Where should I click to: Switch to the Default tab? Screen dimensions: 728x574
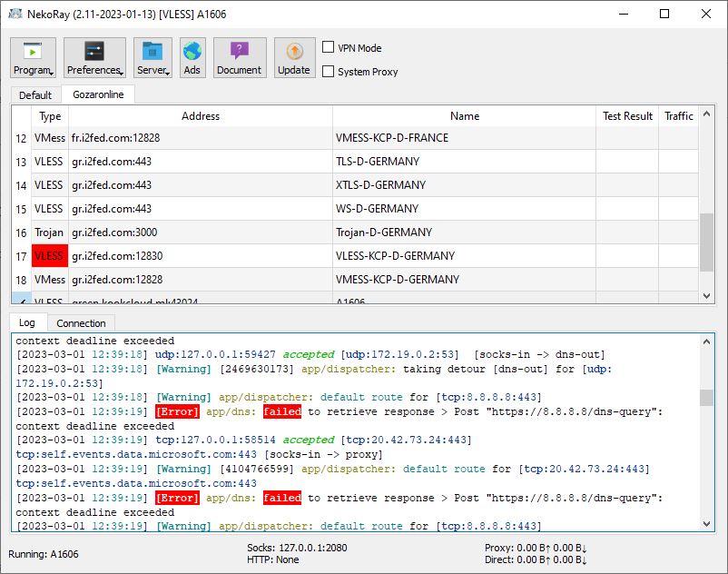click(x=34, y=94)
